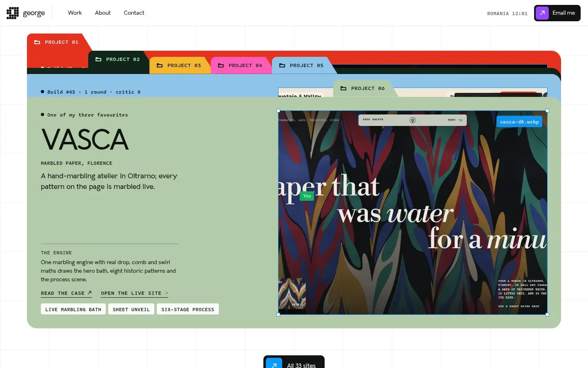Image resolution: width=588 pixels, height=368 pixels.
Task: Select the Sheet Unveil tag
Action: pos(131,309)
